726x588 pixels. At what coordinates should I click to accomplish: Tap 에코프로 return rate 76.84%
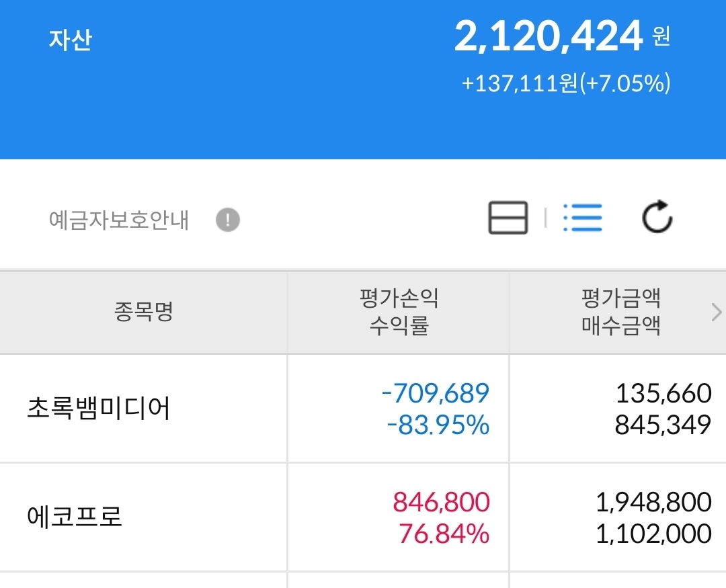click(444, 534)
